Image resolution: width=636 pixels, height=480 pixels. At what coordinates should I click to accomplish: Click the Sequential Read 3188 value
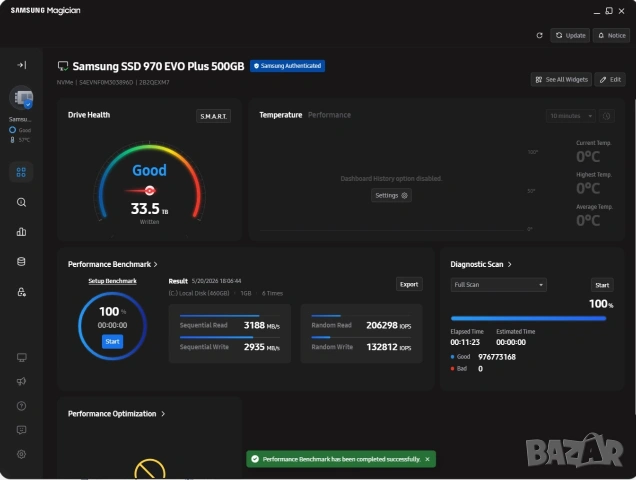pos(262,325)
